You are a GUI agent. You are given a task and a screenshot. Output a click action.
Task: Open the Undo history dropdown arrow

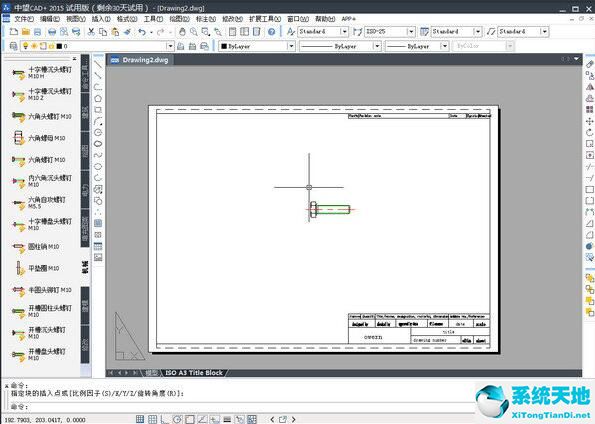[151, 32]
